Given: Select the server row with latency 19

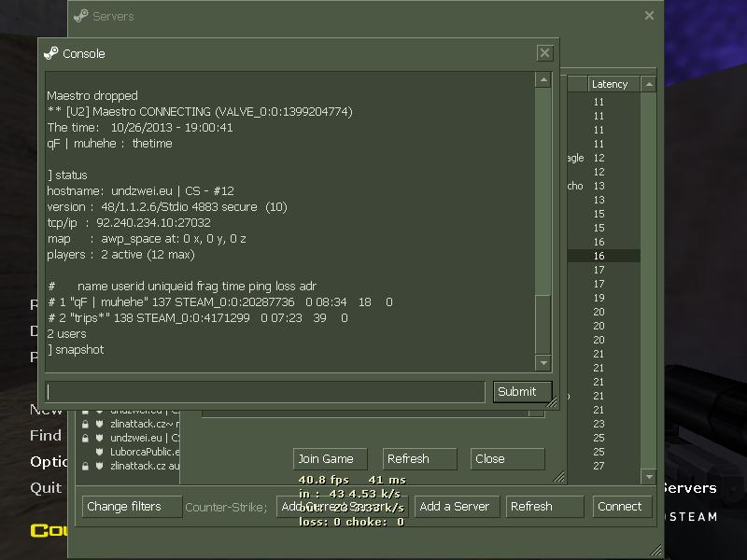Looking at the screenshot, I should pos(604,298).
